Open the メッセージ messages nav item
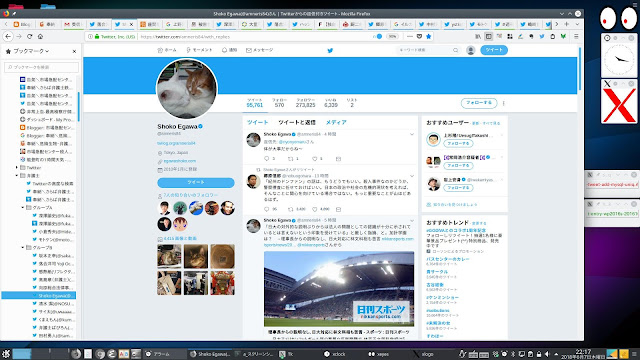The height and width of the screenshot is (360, 640). click(x=260, y=50)
